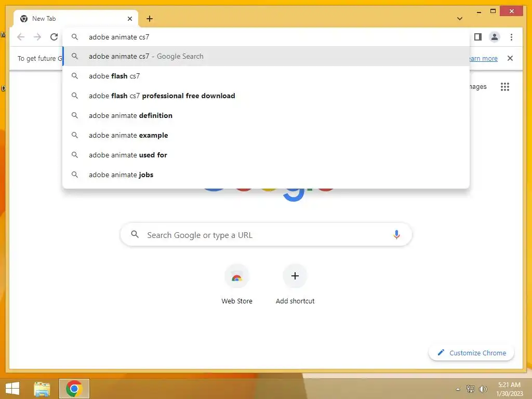
Task: Open the profile avatar menu
Action: coord(495,37)
